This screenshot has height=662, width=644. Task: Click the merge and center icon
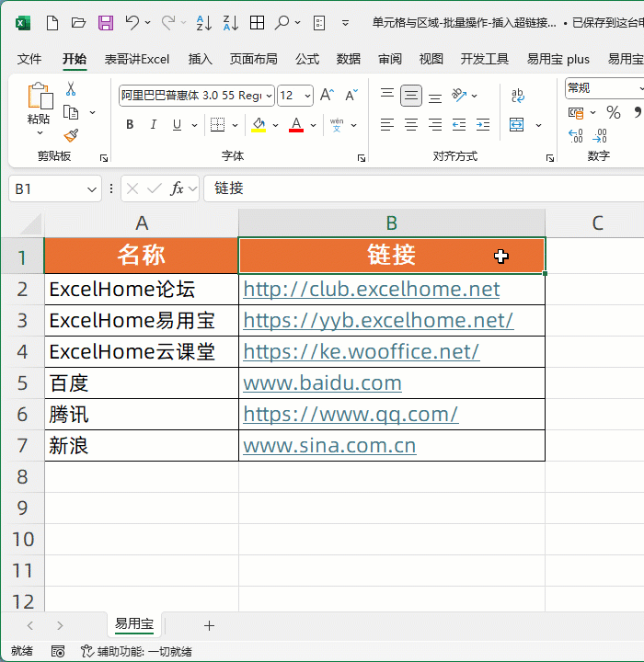516,125
